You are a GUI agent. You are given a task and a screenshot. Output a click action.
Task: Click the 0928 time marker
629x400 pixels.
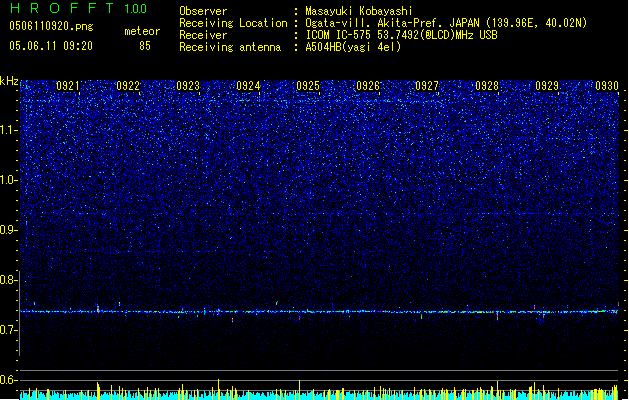(487, 85)
